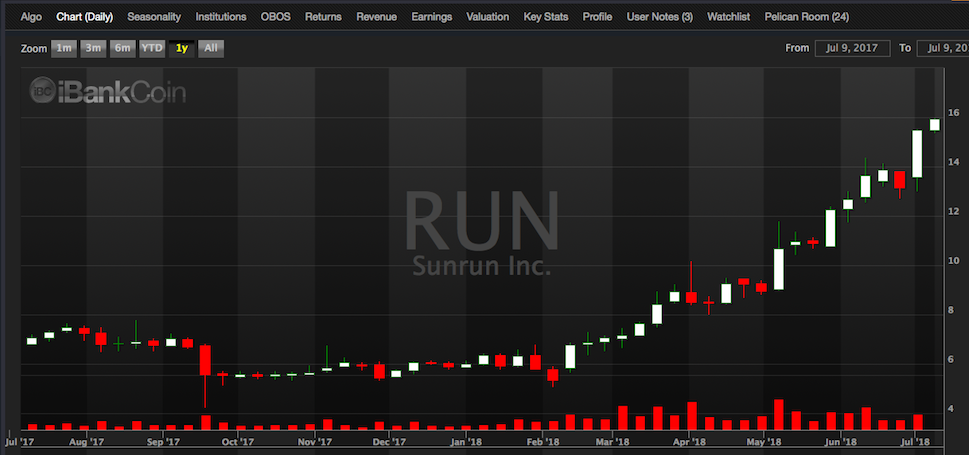
Task: View the Returns tab
Action: click(323, 17)
